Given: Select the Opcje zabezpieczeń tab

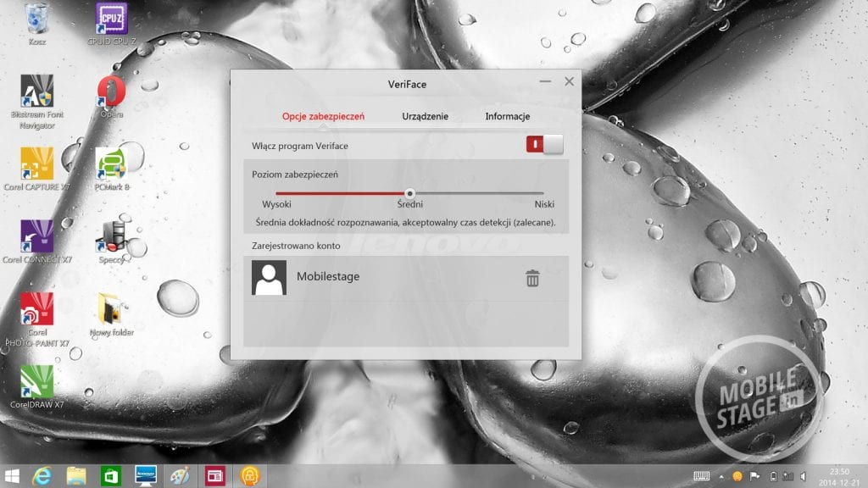Looking at the screenshot, I should pos(322,116).
